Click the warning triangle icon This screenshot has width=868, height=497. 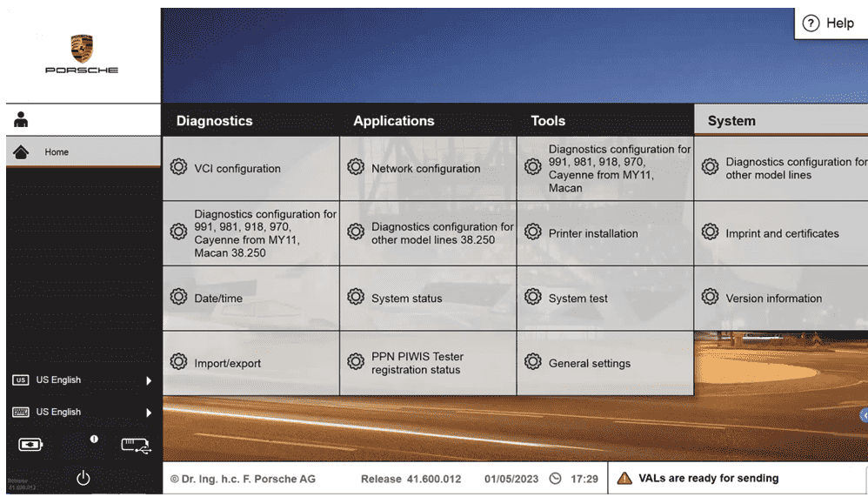point(624,478)
